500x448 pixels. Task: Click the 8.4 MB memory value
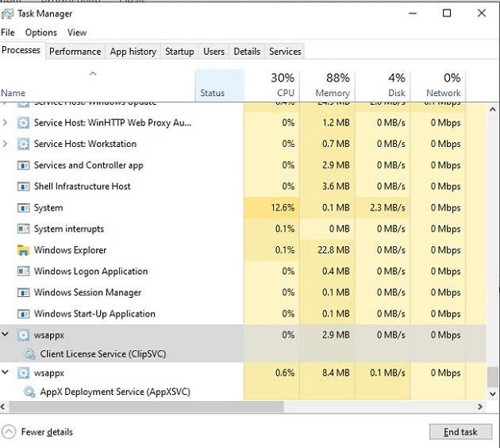[336, 373]
